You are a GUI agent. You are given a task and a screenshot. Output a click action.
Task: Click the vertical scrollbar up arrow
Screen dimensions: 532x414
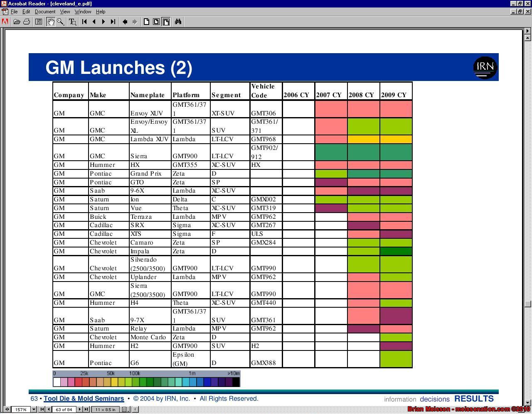click(527, 31)
